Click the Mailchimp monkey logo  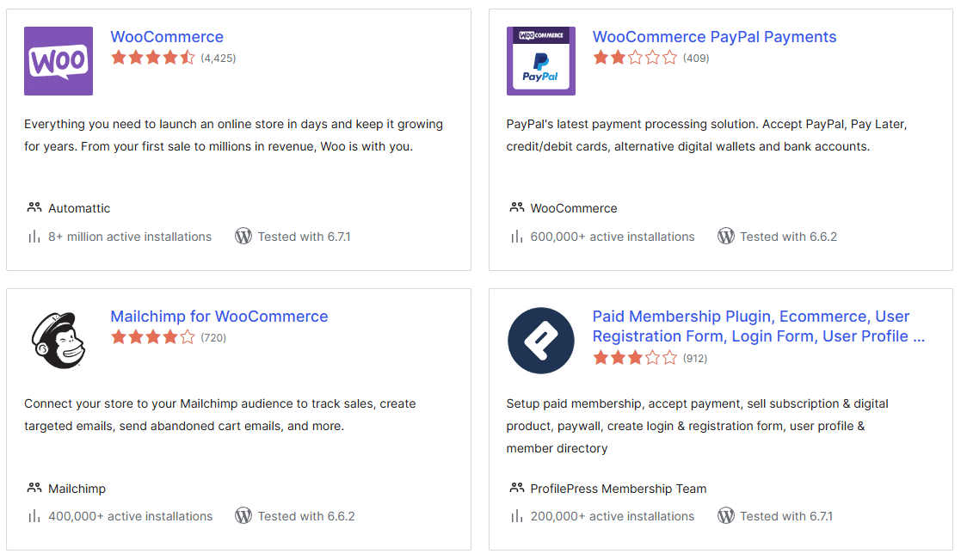pyautogui.click(x=59, y=341)
